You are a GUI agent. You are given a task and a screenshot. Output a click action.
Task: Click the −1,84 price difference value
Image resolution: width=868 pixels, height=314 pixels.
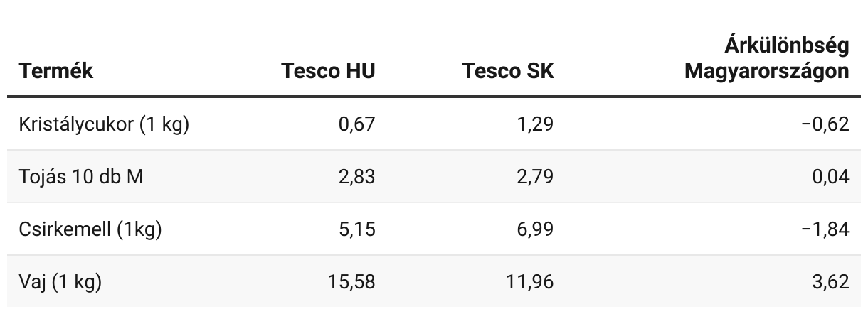click(825, 229)
